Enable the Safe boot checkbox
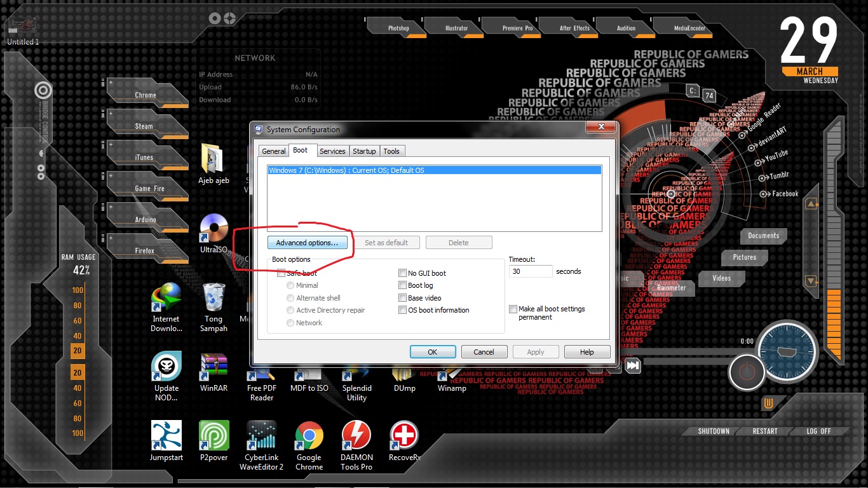 pos(281,273)
